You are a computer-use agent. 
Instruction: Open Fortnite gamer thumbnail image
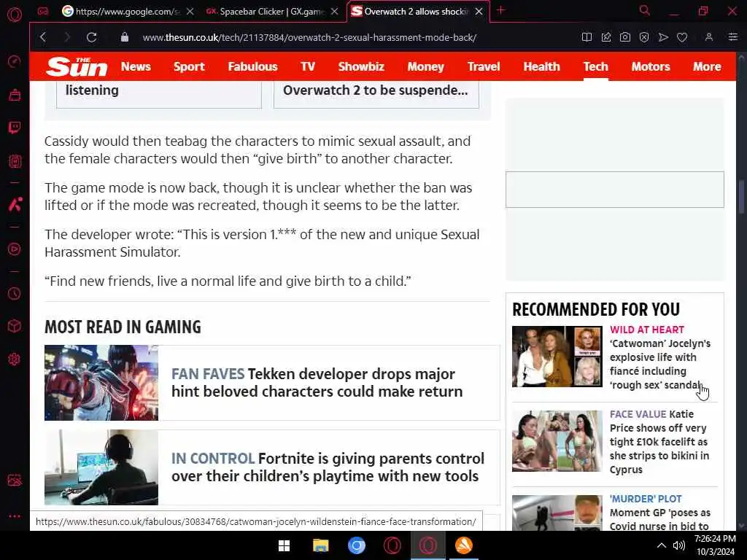pos(101,467)
